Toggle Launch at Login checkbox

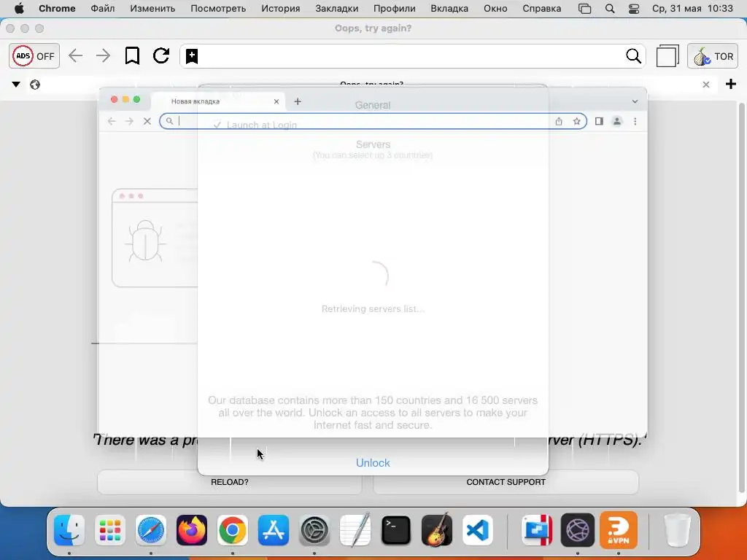(x=217, y=125)
